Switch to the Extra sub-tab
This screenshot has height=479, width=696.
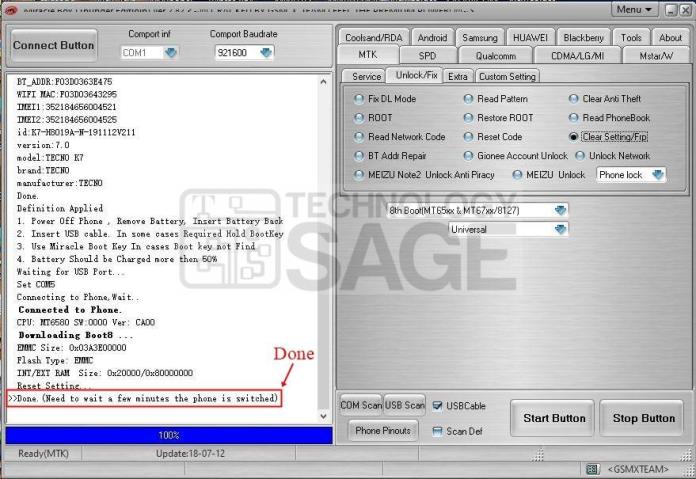pos(458,76)
